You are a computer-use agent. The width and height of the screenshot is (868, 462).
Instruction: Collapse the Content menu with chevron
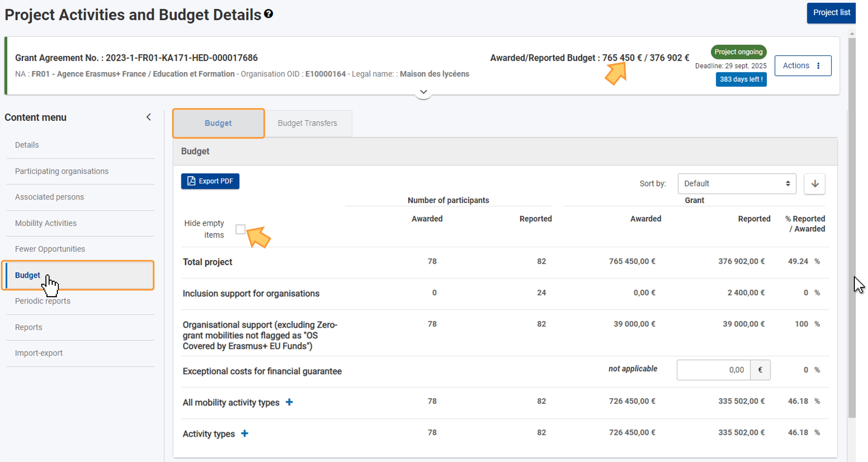point(149,117)
